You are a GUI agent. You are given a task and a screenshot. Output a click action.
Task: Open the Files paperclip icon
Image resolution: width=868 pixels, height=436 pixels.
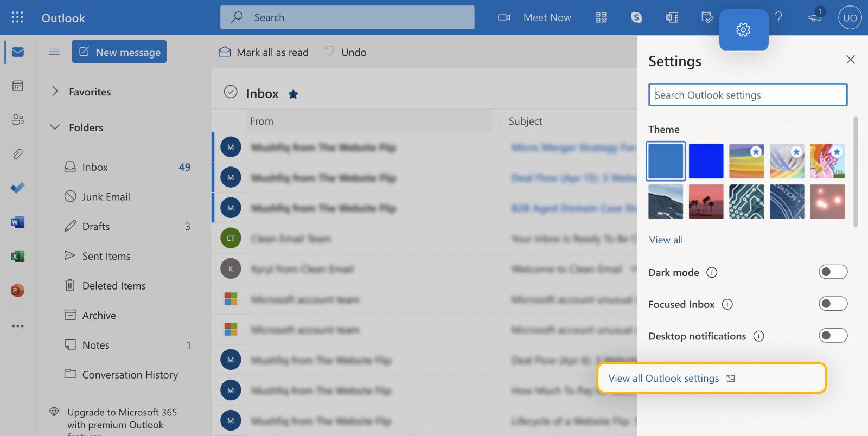coord(18,154)
